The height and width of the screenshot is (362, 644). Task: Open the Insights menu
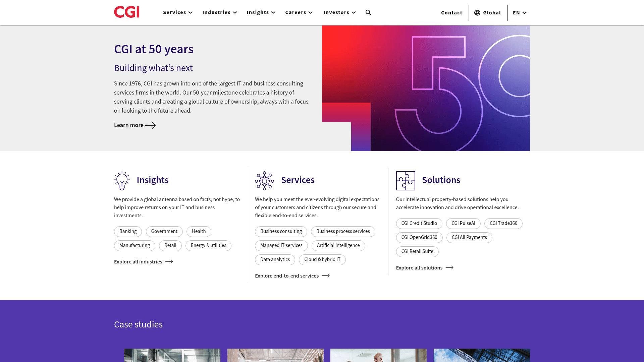[261, 12]
